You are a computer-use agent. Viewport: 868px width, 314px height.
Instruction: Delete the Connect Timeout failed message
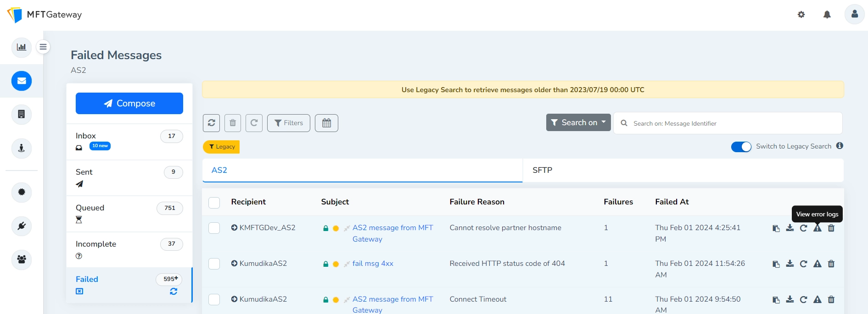(831, 299)
